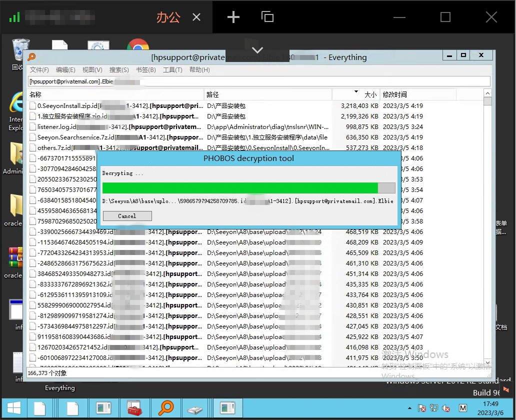The image size is (516, 420).
Task: Open the 视图(V) menu
Action: 92,70
